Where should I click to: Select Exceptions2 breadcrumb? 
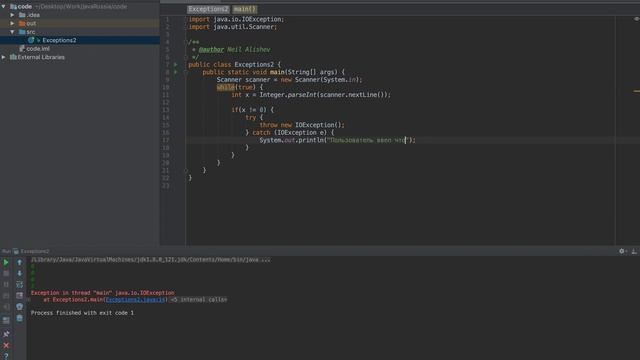coord(208,9)
